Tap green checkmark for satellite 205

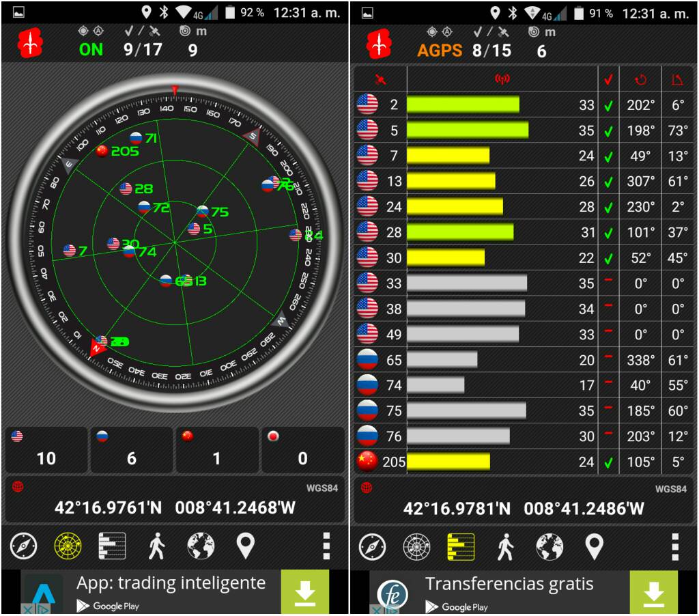608,463
